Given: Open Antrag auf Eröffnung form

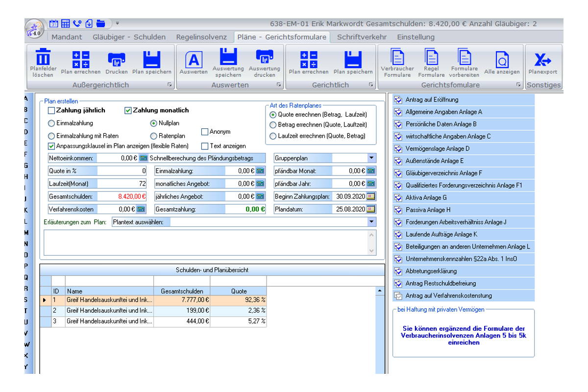Looking at the screenshot, I should click(464, 99).
